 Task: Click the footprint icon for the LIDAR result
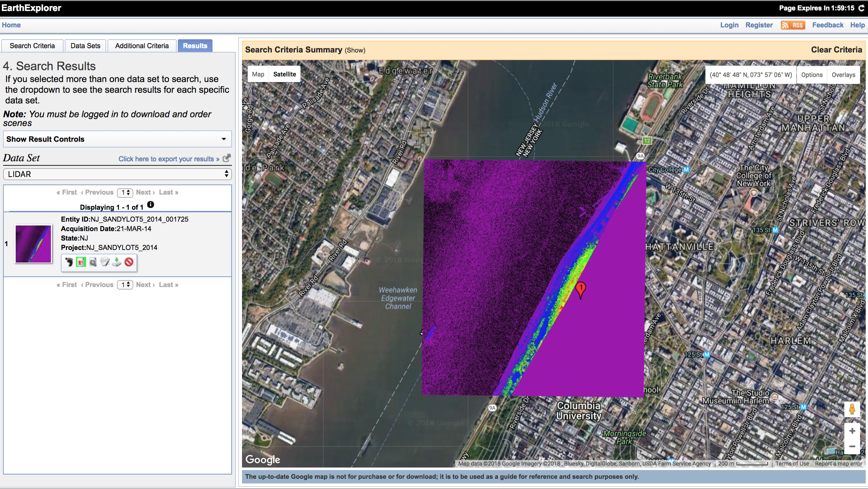tap(69, 262)
